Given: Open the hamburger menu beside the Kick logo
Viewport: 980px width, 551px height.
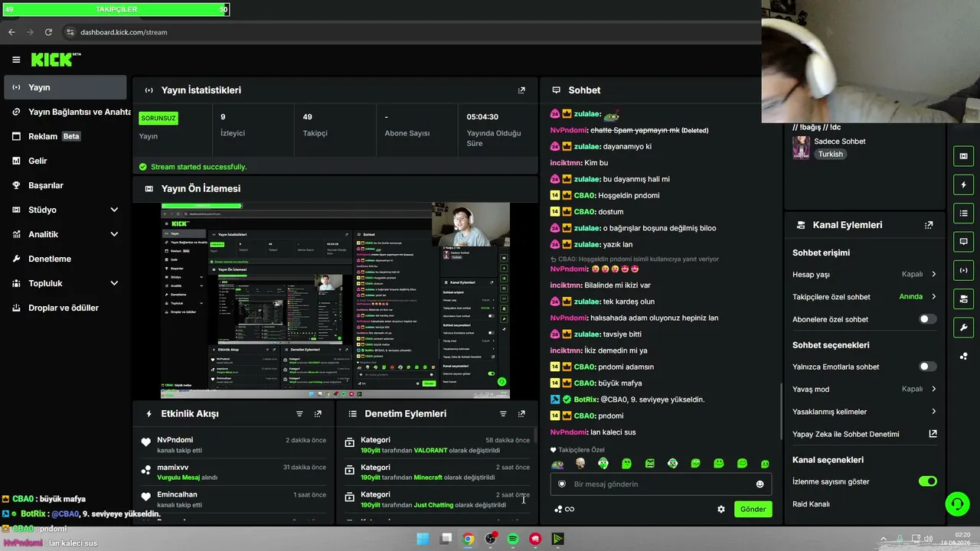Looking at the screenshot, I should pos(16,60).
